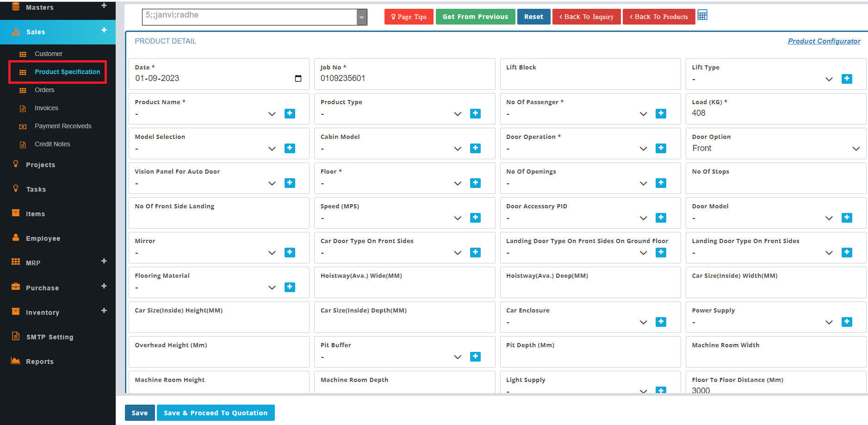Add new Car Door Type On Front Sides

click(x=475, y=252)
